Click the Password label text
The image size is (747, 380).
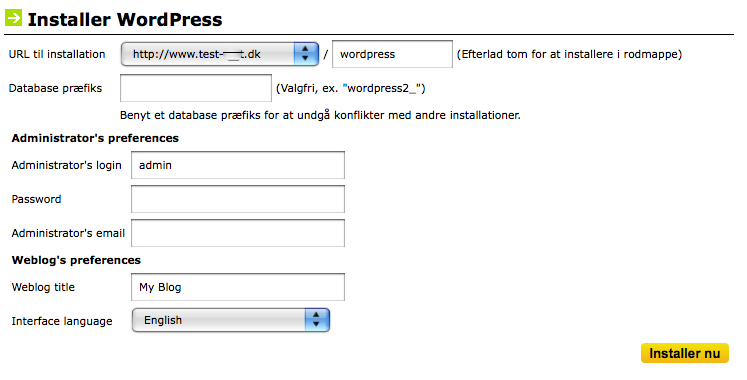click(x=36, y=199)
